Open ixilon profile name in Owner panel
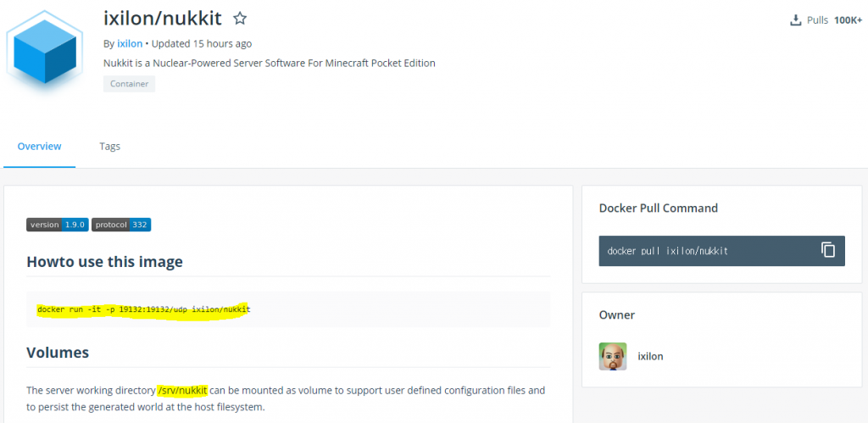This screenshot has width=868, height=423. pyautogui.click(x=650, y=356)
